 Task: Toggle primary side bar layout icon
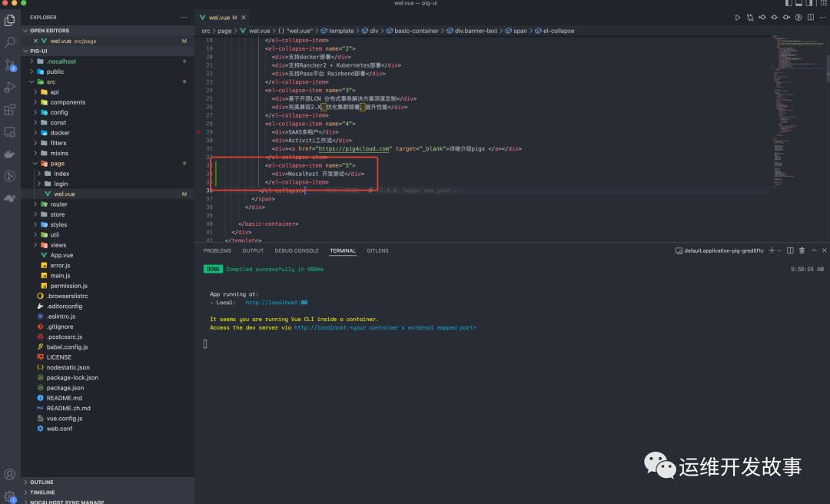pos(788,3)
